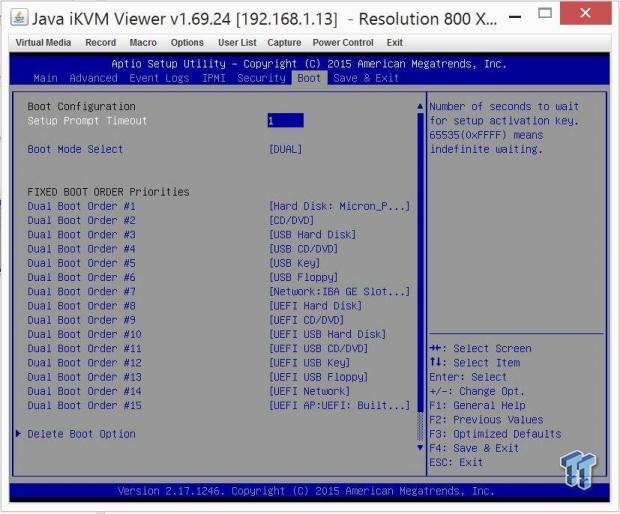Click the 'F1: General Help' help text
This screenshot has height=514, width=620.
(x=477, y=405)
